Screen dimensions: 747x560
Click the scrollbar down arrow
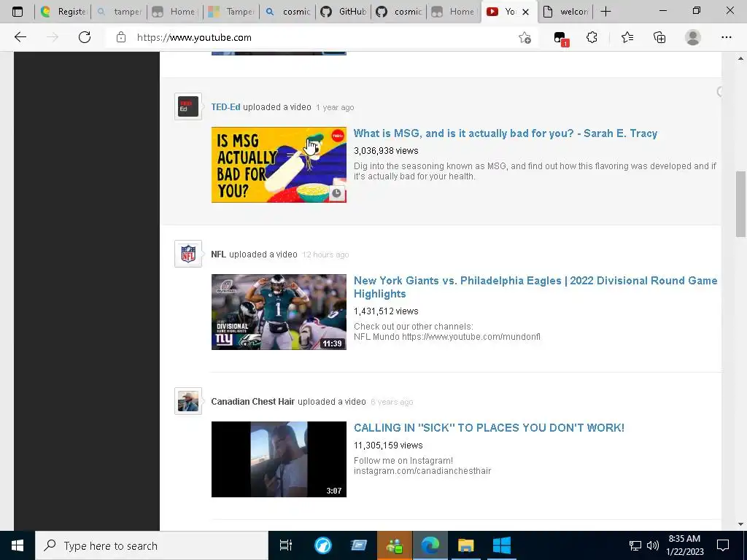740,524
